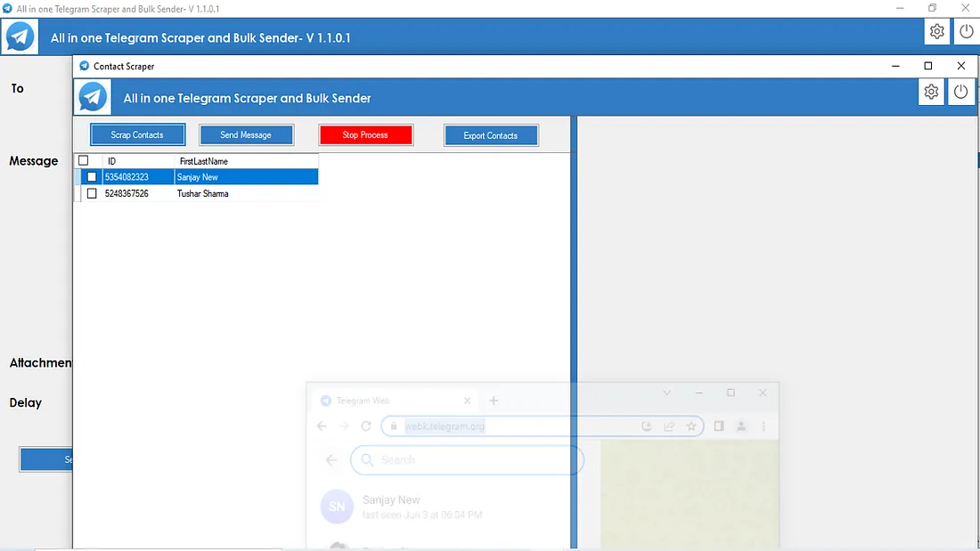The height and width of the screenshot is (551, 980).
Task: Click Telegram Web back arrow beside Search
Action: point(331,460)
